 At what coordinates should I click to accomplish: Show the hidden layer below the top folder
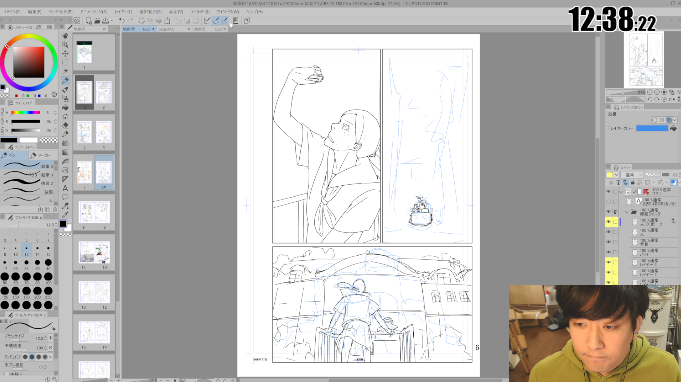608,201
